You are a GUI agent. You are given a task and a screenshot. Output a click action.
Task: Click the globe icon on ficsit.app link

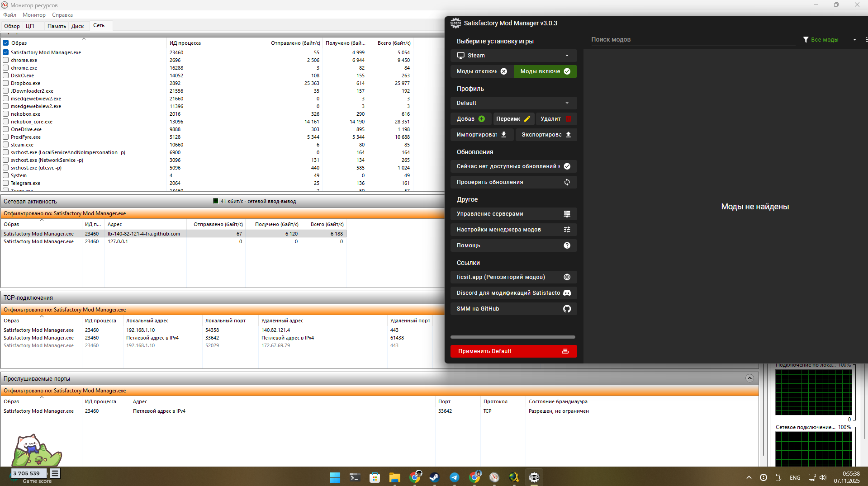pyautogui.click(x=567, y=277)
